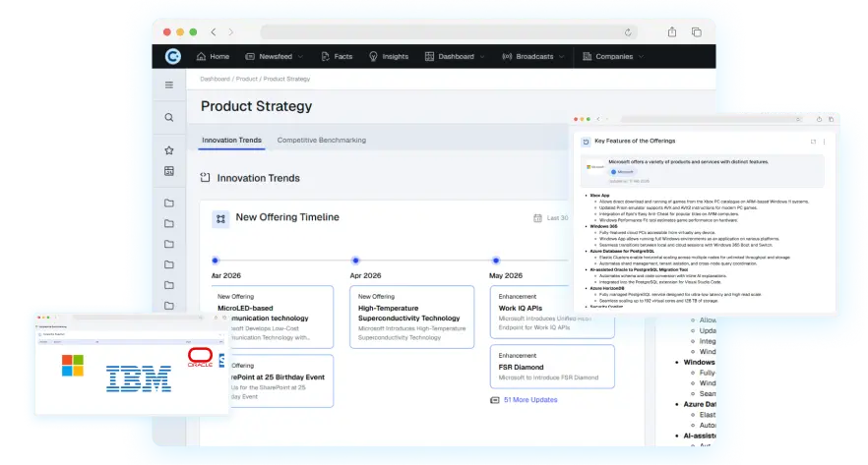Screen dimensions: 868x465
Task: Click the Facts document icon
Action: point(325,56)
